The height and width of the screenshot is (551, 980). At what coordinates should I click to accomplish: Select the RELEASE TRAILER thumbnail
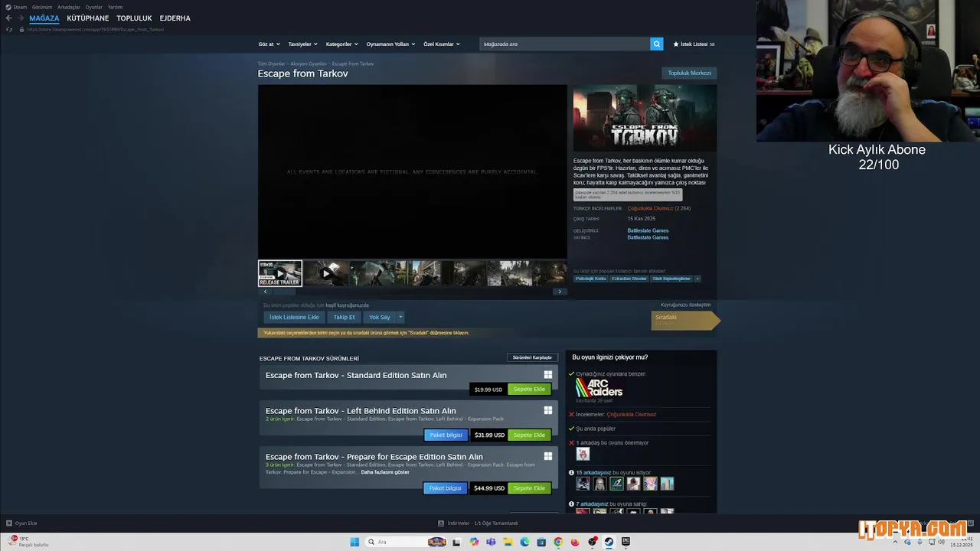[x=280, y=273]
